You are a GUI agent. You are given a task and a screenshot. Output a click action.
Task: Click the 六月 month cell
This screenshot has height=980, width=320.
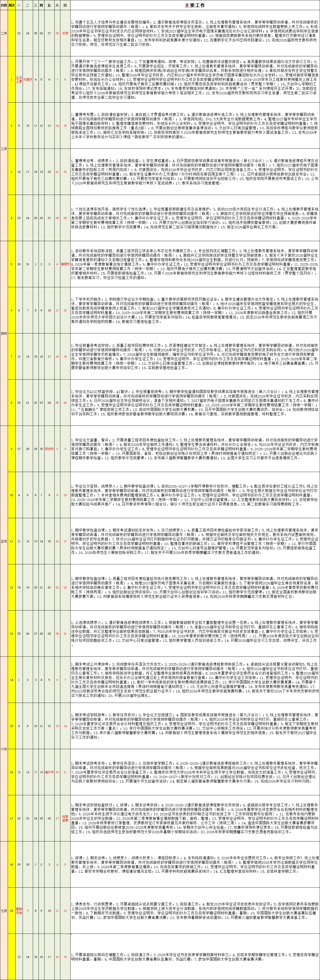[x=4, y=749]
